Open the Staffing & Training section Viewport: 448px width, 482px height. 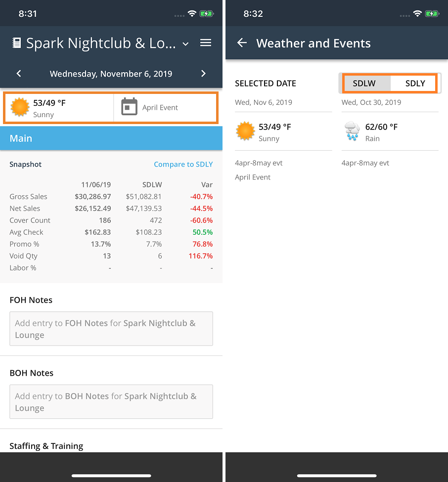tap(46, 446)
